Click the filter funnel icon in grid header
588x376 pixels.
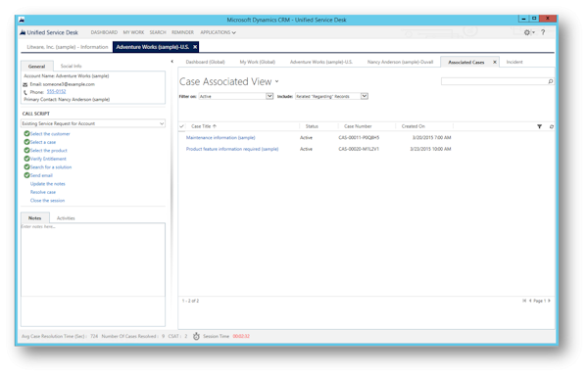(540, 126)
